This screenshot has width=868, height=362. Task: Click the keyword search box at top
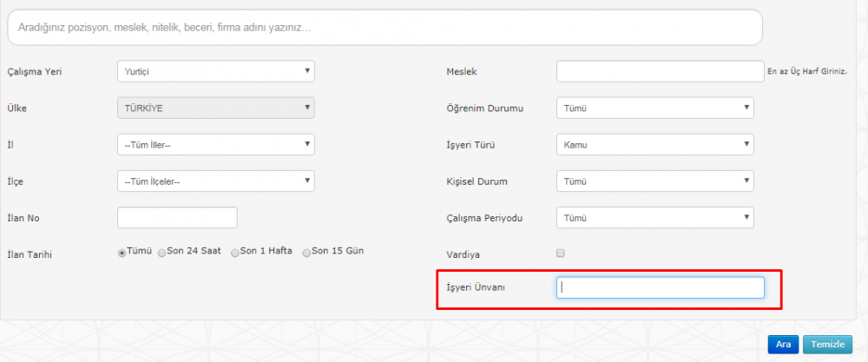tap(385, 27)
